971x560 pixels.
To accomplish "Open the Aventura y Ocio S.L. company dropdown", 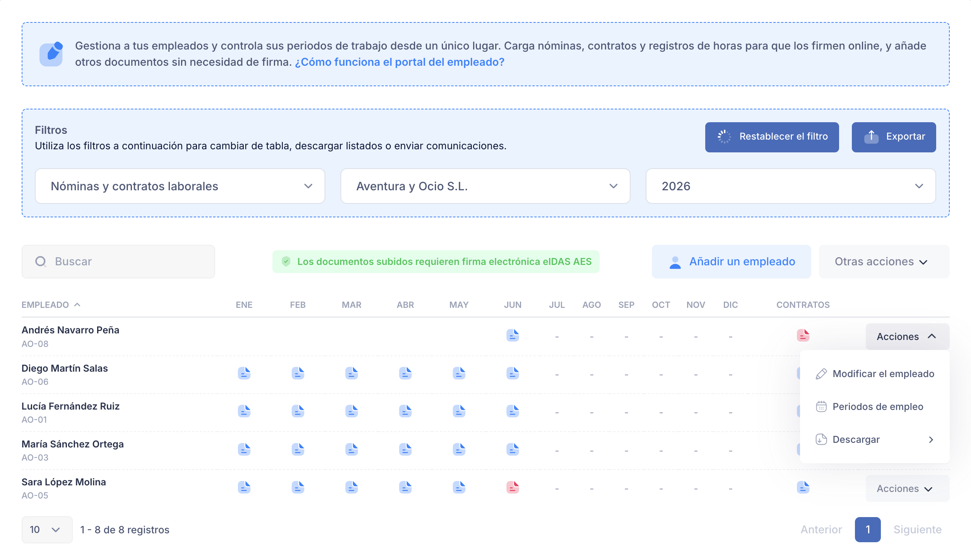I will point(485,186).
